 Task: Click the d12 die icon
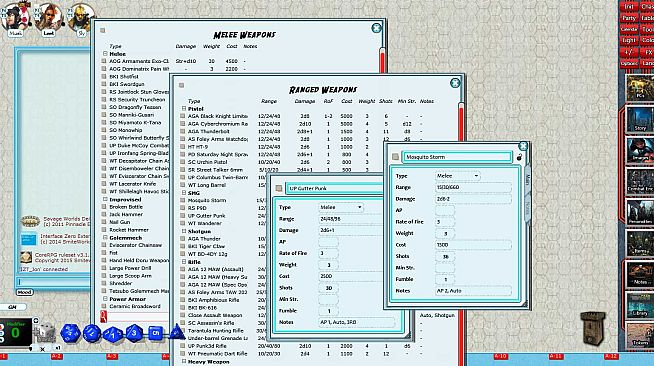(x=92, y=333)
